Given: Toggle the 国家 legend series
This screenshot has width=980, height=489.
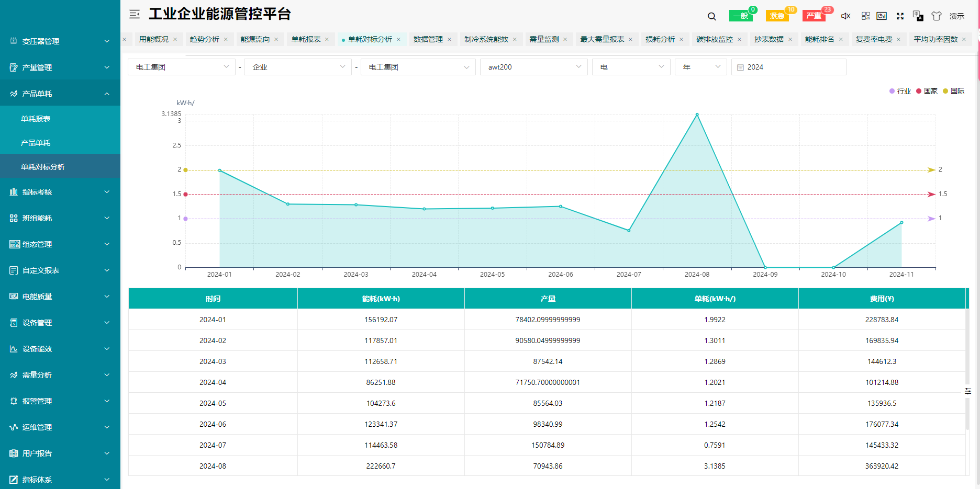Looking at the screenshot, I should click(x=927, y=91).
